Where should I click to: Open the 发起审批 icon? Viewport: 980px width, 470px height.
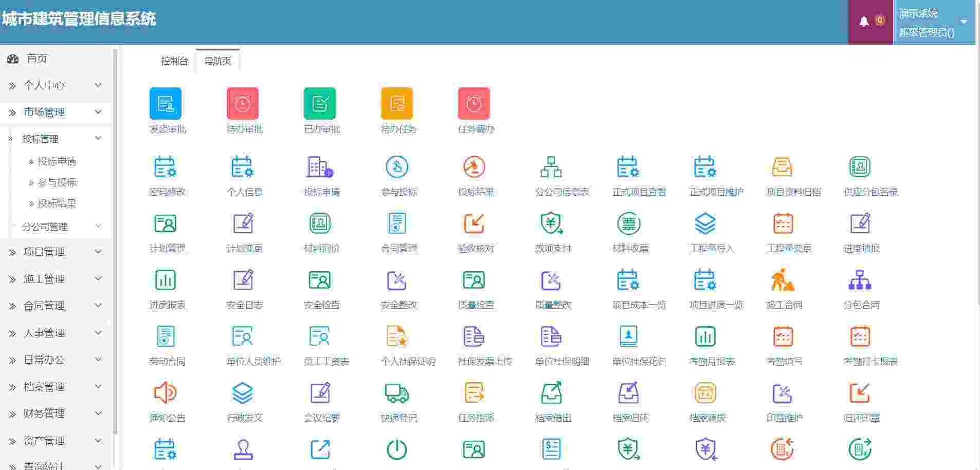click(x=165, y=103)
